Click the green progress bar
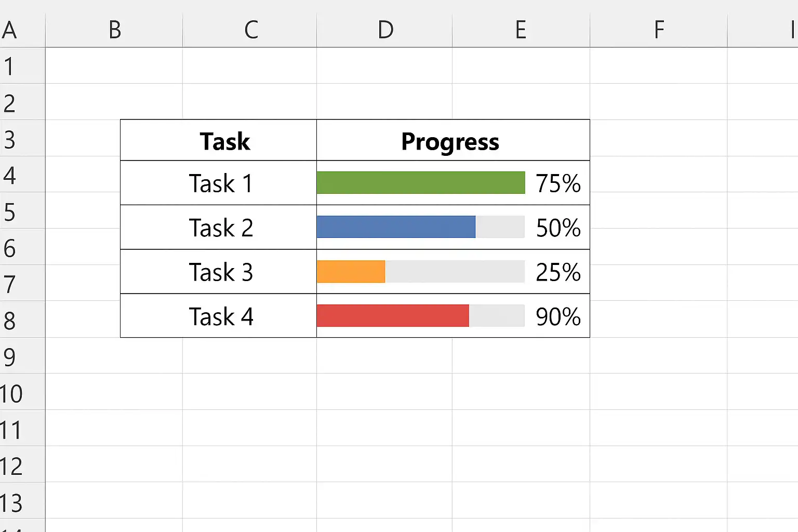The height and width of the screenshot is (532, 798). click(x=420, y=183)
